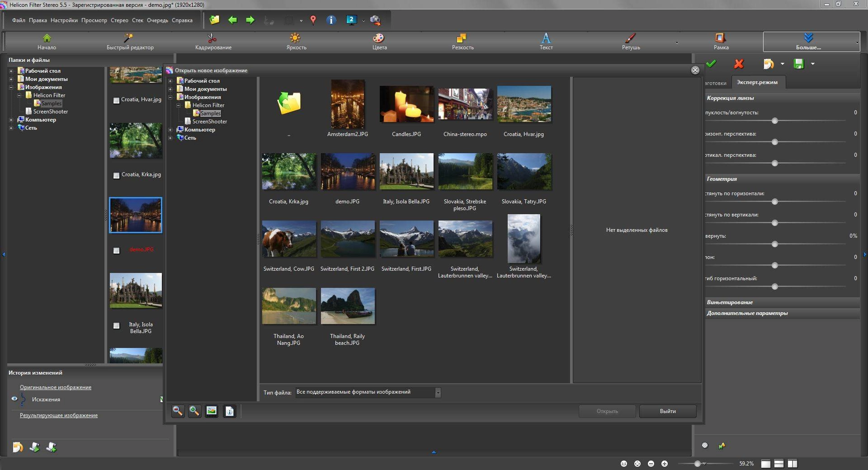
Task: Click the monitor icon numbered 2
Action: 351,20
